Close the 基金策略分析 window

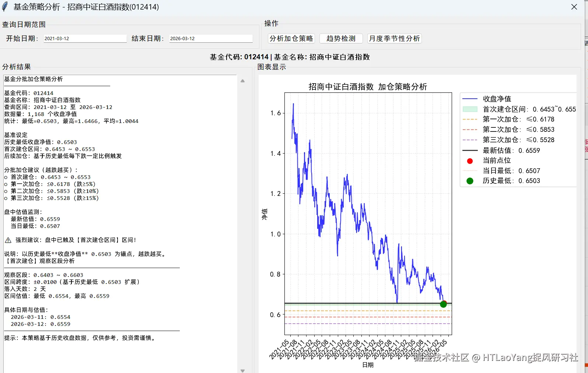(x=574, y=7)
